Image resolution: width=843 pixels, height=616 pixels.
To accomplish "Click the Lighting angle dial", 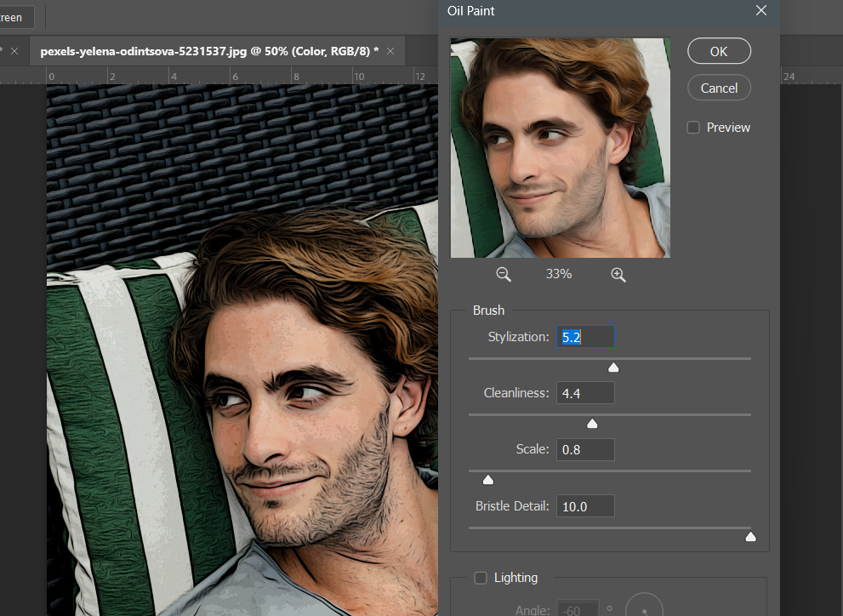I will click(x=644, y=605).
